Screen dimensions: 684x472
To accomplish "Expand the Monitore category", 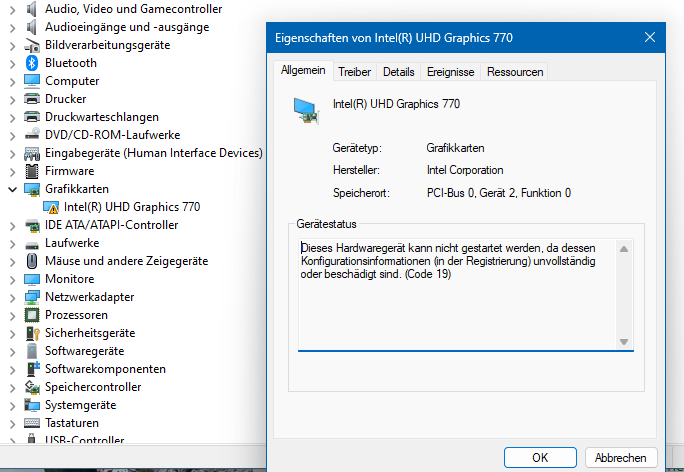I will [13, 280].
